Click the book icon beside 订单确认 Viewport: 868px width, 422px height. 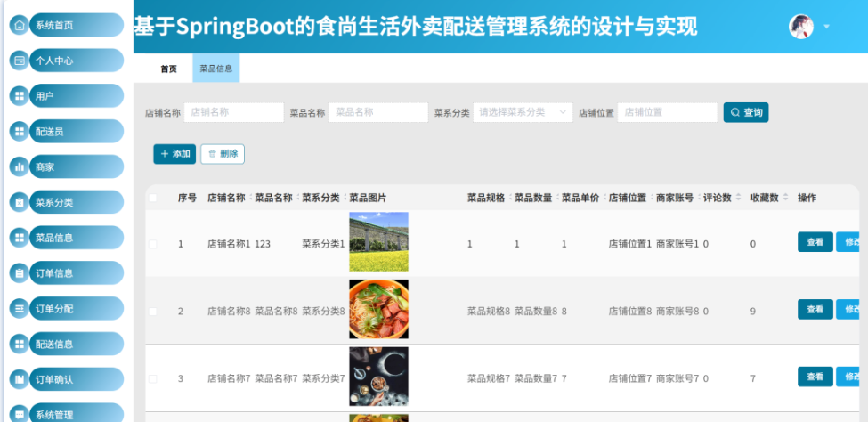coord(20,379)
